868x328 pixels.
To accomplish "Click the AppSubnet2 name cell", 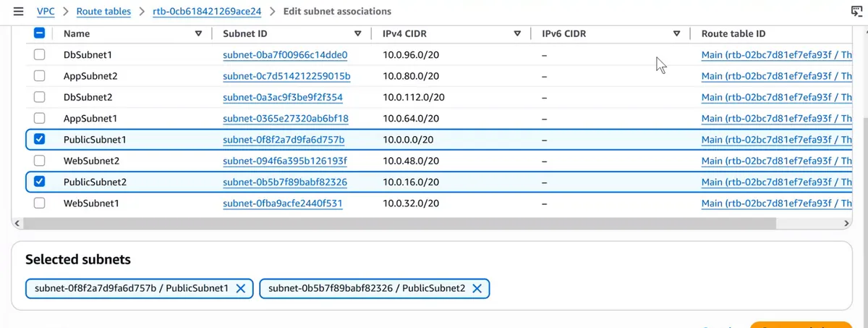I will click(90, 76).
